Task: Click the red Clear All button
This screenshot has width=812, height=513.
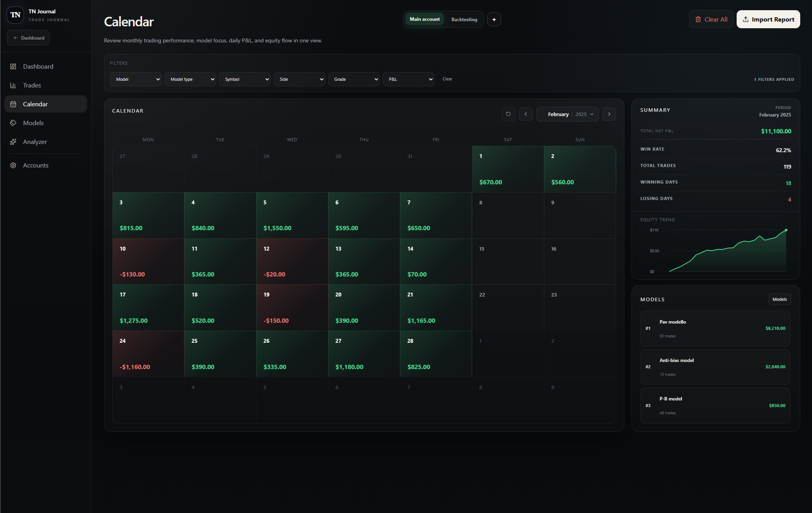Action: (x=711, y=19)
